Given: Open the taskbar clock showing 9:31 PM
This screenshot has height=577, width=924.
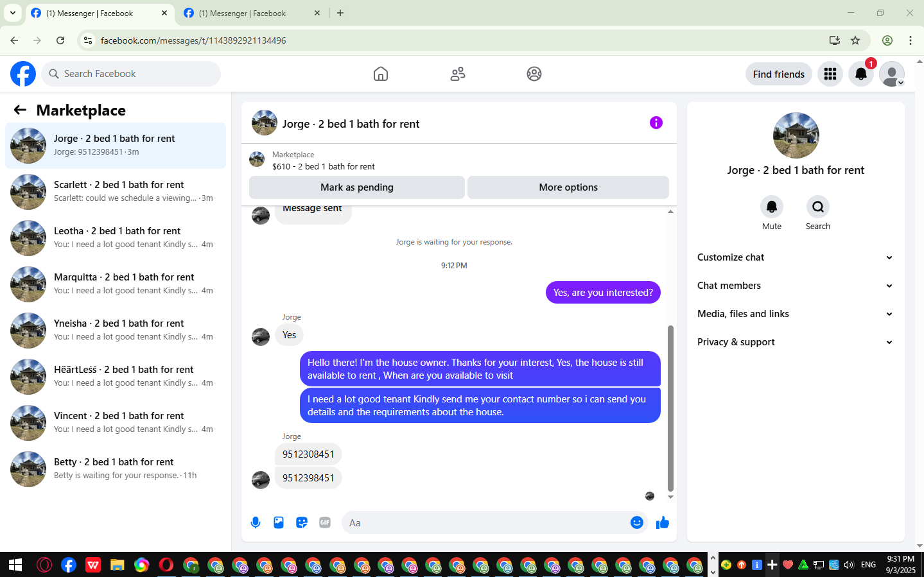Looking at the screenshot, I should [x=900, y=565].
